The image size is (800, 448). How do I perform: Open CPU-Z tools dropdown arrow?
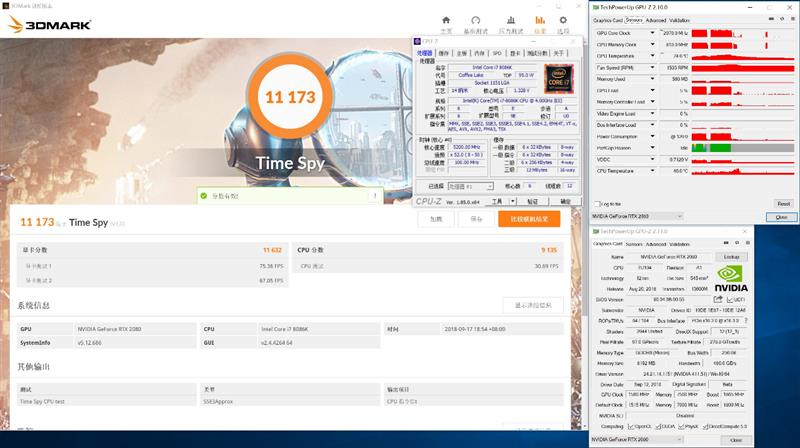point(513,201)
